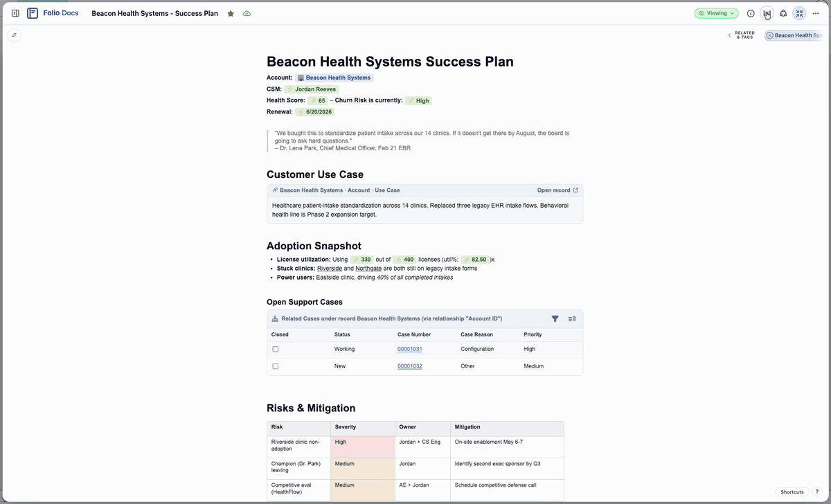Click the total licenses 400 field
The image size is (831, 504).
[x=404, y=260]
